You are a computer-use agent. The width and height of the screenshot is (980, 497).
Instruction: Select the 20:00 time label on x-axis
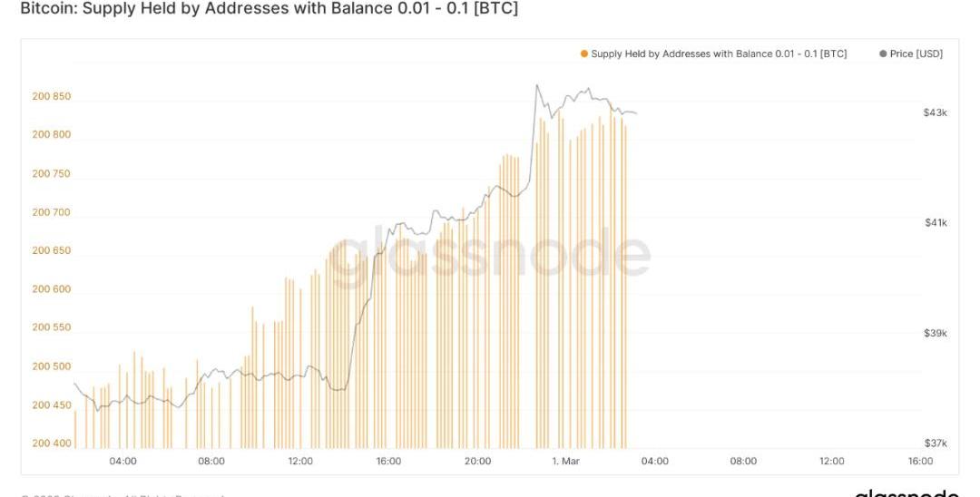point(477,462)
